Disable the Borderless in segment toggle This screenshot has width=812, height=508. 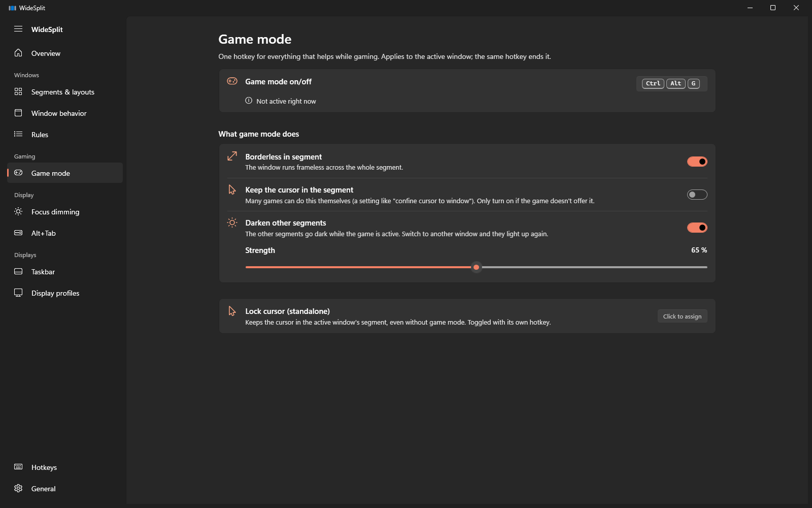pyautogui.click(x=697, y=162)
